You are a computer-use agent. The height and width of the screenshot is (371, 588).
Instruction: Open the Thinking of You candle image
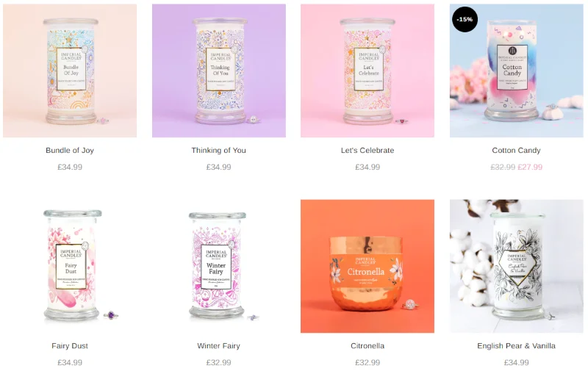(x=218, y=71)
